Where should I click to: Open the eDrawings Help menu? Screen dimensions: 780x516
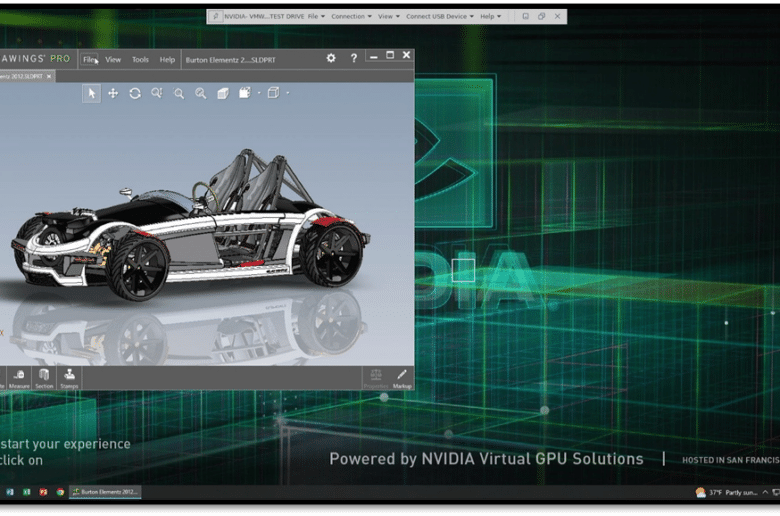tap(167, 60)
